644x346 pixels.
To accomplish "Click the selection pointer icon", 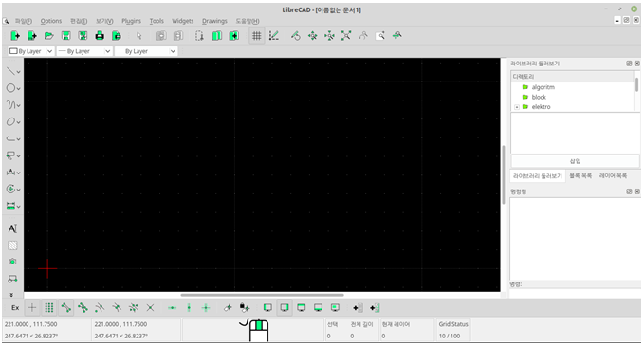I will (x=138, y=36).
